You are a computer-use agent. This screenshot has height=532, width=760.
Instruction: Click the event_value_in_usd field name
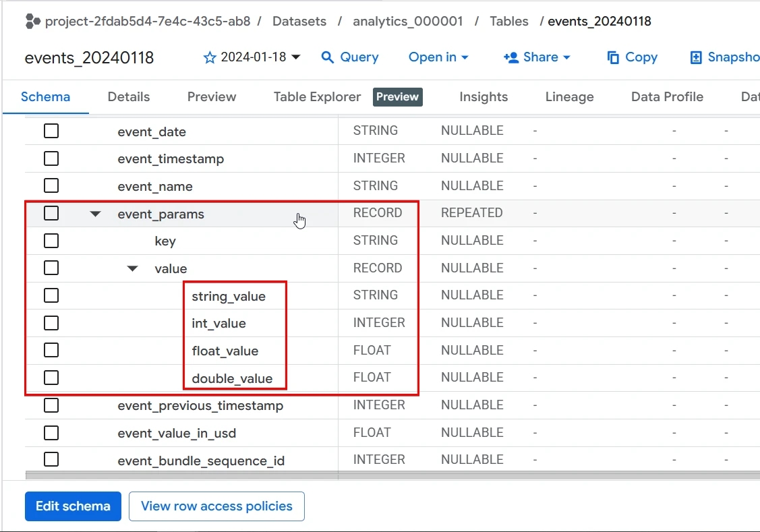177,434
